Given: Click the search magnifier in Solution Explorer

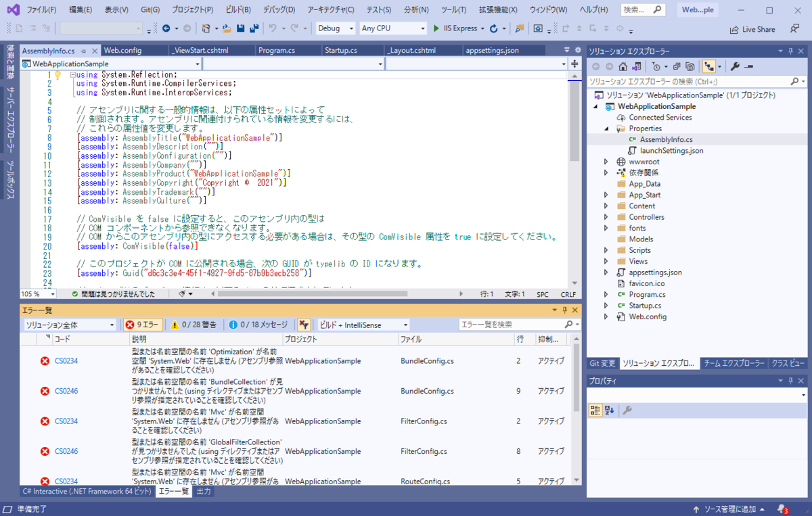Looking at the screenshot, I should pos(794,80).
